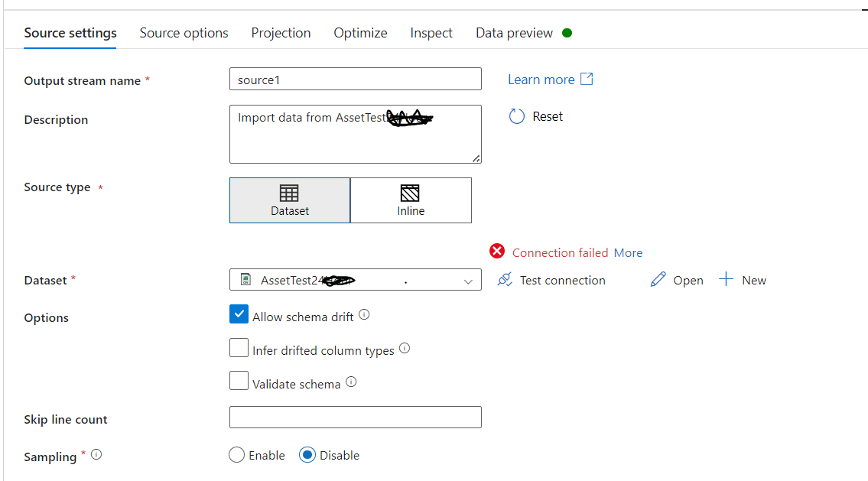Screen dimensions: 868x481
Task: Click More next to Connection failed
Action: click(630, 252)
